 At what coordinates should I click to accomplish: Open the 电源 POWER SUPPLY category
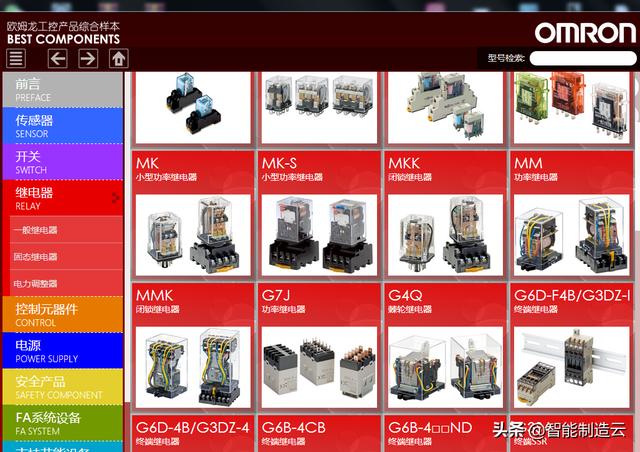(x=63, y=351)
